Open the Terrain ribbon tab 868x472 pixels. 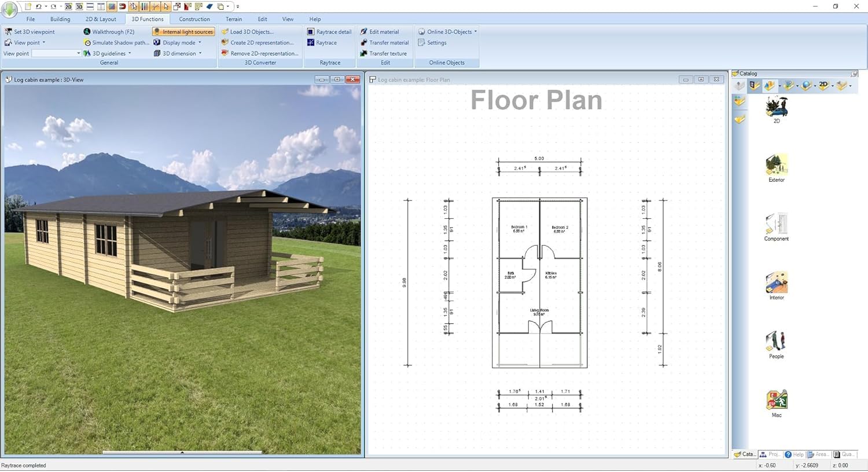tap(234, 19)
